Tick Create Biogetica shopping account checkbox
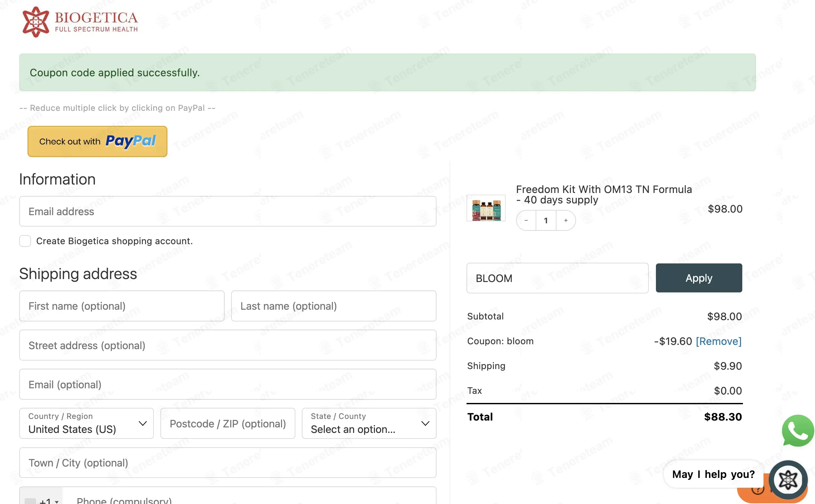Viewport: 815px width, 504px height. pyautogui.click(x=25, y=241)
